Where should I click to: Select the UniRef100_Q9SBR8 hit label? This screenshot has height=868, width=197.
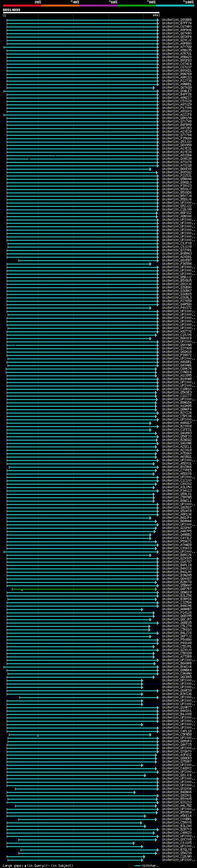(177, 20)
